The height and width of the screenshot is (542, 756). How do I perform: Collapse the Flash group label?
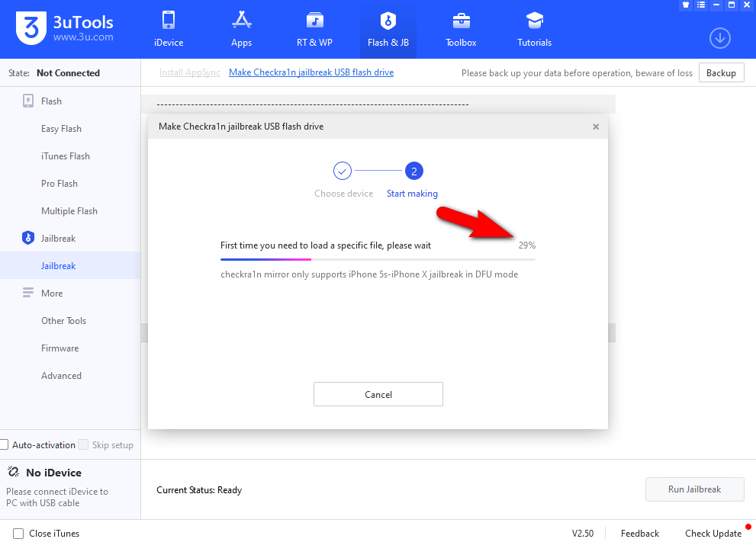pyautogui.click(x=51, y=101)
